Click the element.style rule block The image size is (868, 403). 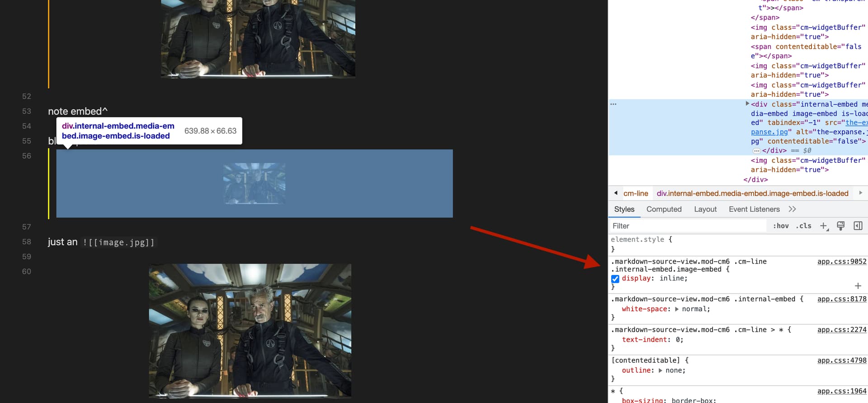[x=738, y=244]
